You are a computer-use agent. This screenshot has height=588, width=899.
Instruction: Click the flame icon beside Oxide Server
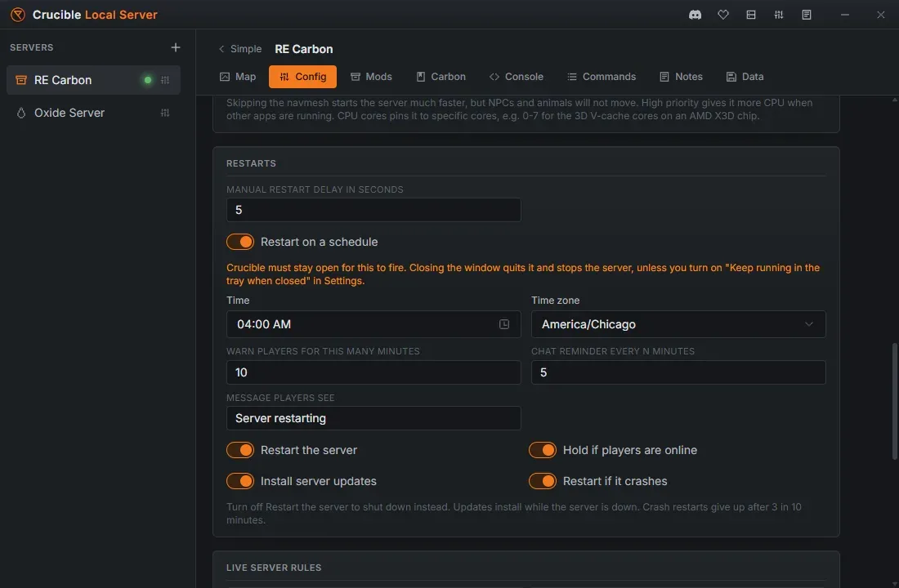click(x=21, y=113)
